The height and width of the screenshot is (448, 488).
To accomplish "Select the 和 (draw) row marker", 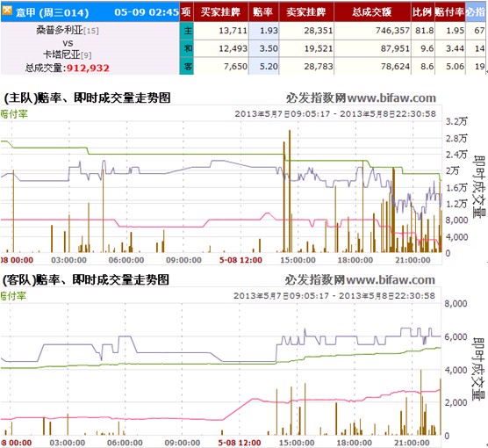I will point(187,48).
